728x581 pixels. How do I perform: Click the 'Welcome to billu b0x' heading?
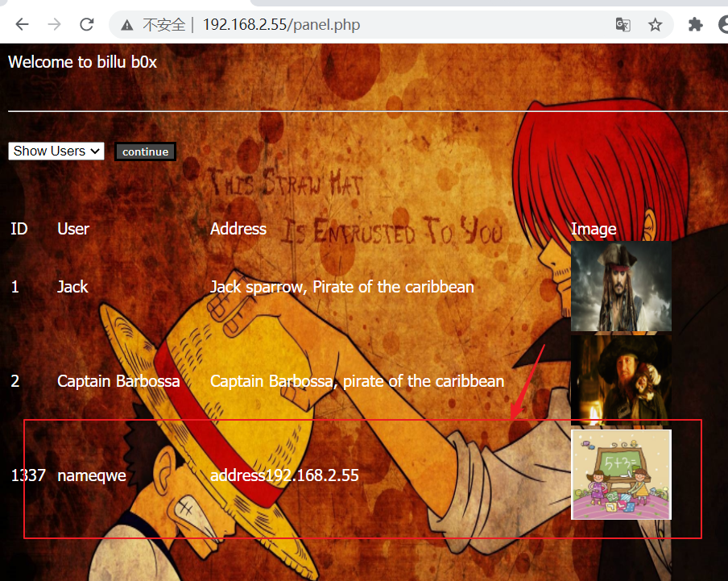[83, 62]
